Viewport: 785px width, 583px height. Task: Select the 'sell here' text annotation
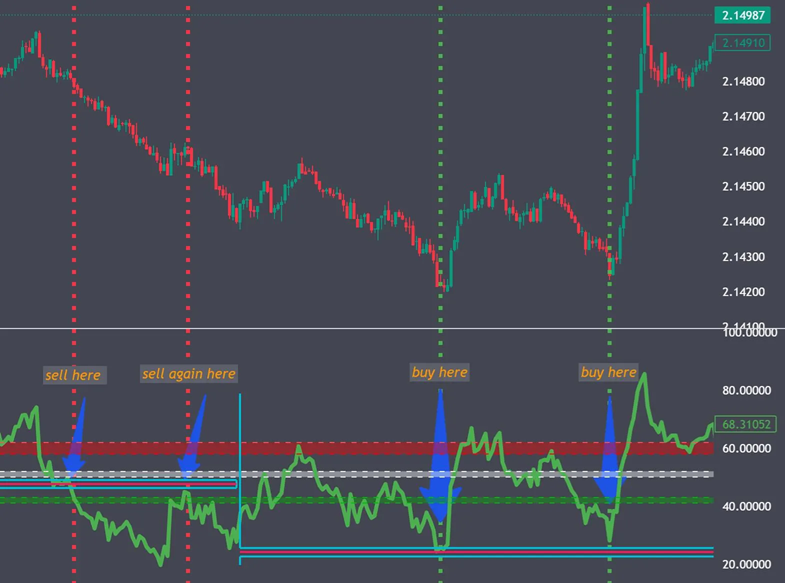[x=74, y=375]
